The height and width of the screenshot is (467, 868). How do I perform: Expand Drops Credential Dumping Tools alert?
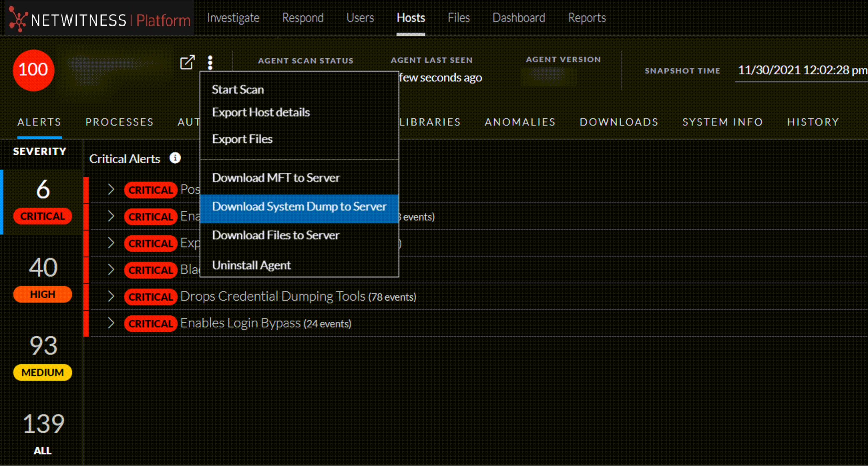(111, 296)
